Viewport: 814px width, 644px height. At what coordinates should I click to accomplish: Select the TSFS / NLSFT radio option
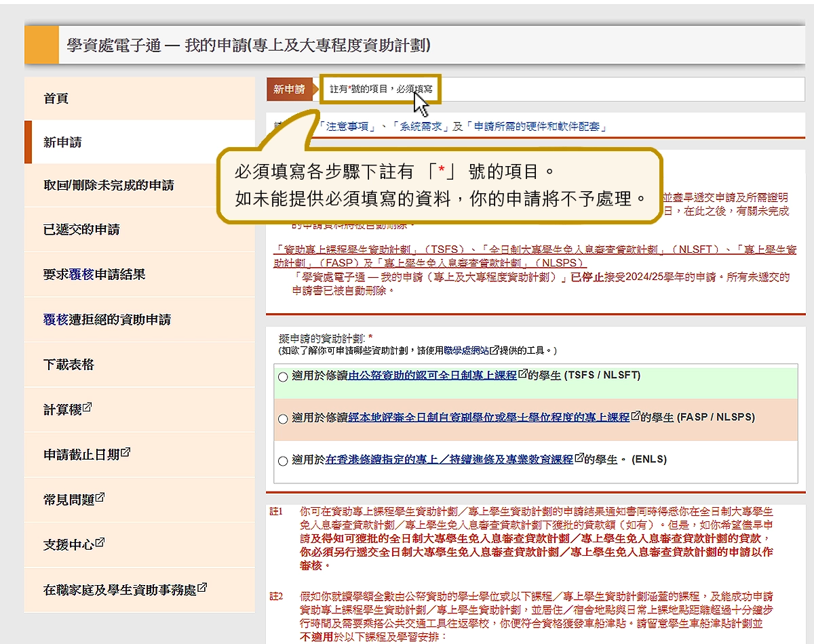pyautogui.click(x=283, y=377)
